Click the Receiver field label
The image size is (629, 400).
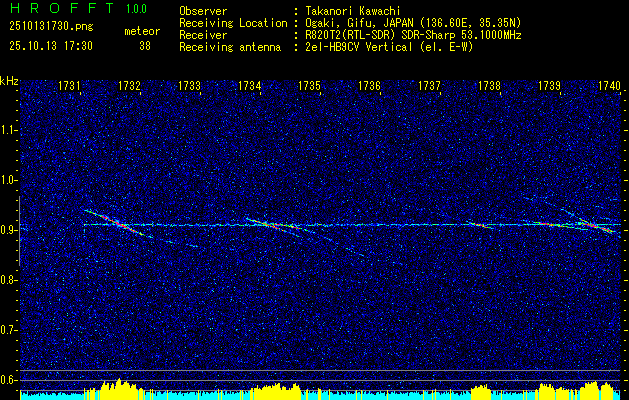click(203, 35)
